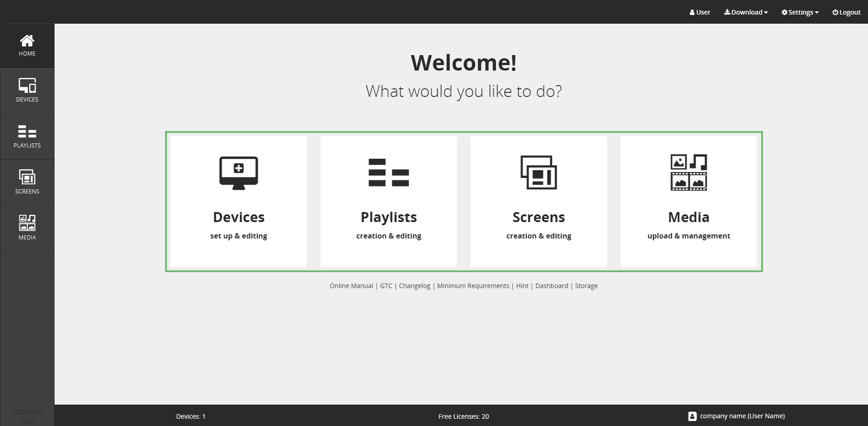
Task: Open Home in the sidebar
Action: [x=27, y=46]
